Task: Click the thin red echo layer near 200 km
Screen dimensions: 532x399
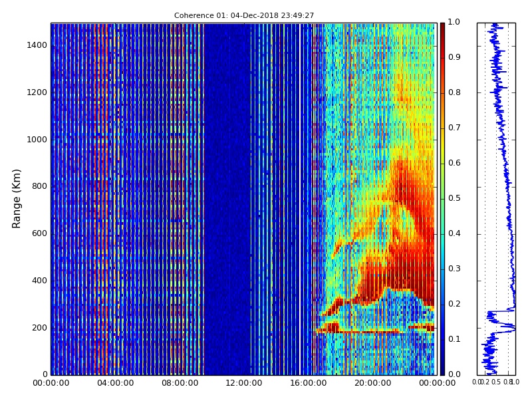Action: (x=370, y=331)
